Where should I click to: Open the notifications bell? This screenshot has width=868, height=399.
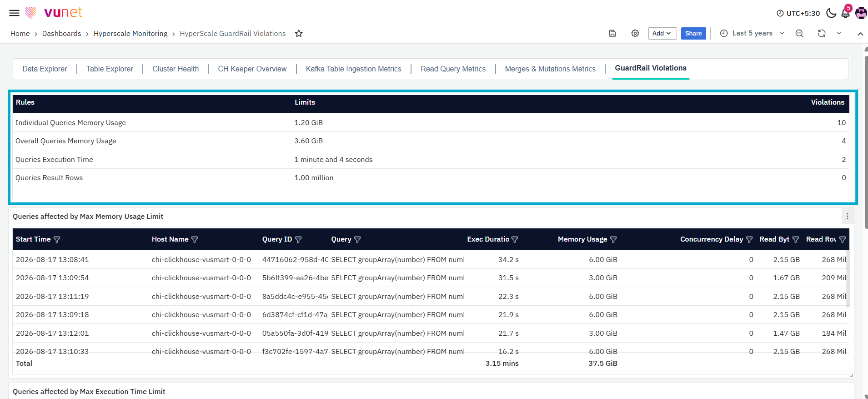pyautogui.click(x=846, y=13)
